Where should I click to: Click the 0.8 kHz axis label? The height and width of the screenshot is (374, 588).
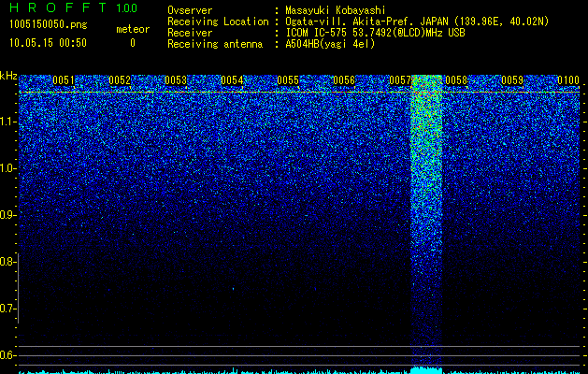(7, 262)
